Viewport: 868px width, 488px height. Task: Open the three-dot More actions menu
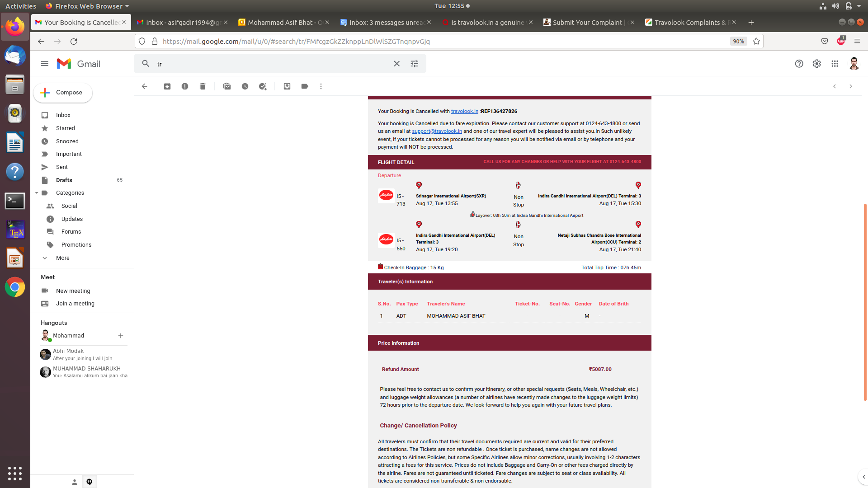coord(321,86)
